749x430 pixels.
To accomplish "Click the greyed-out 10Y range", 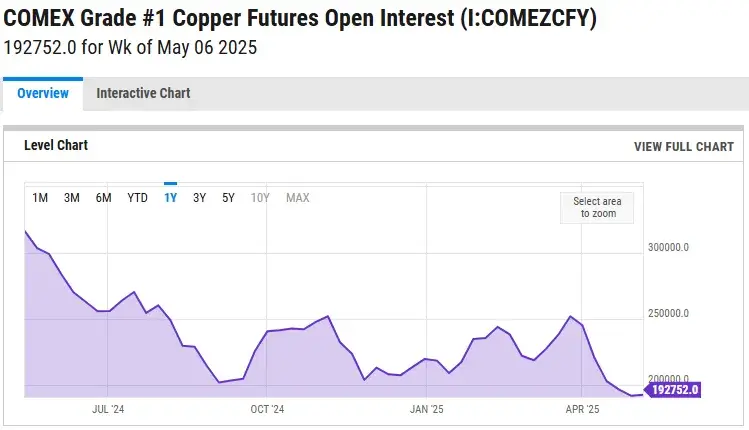I will [260, 197].
